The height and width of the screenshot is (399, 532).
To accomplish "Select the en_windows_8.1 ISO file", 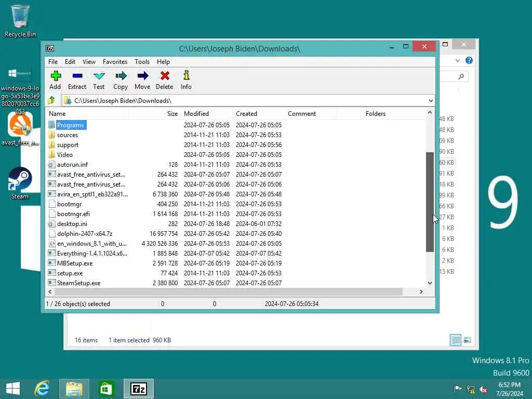I will [x=92, y=244].
